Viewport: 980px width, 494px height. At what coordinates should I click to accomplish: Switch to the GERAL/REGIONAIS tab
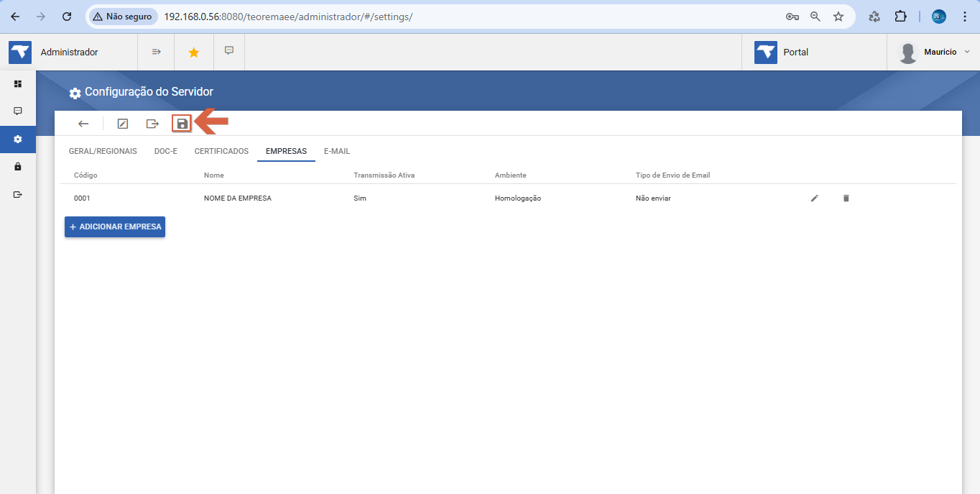point(103,151)
